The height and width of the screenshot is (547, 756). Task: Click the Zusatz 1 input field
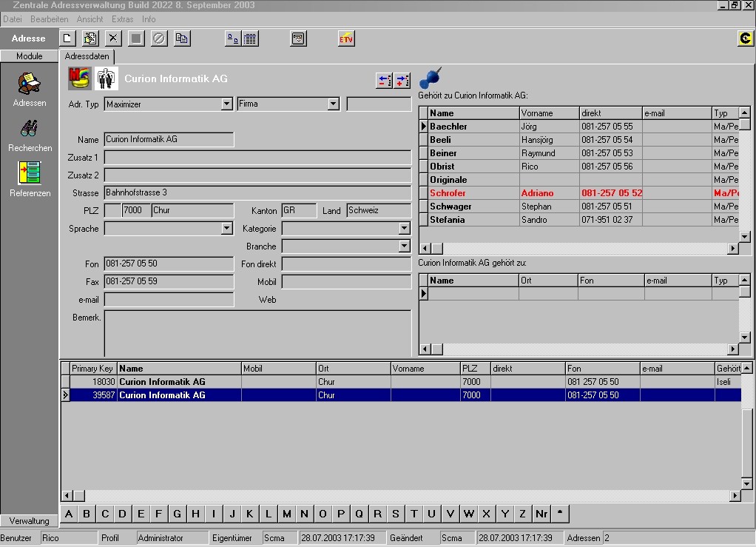257,157
